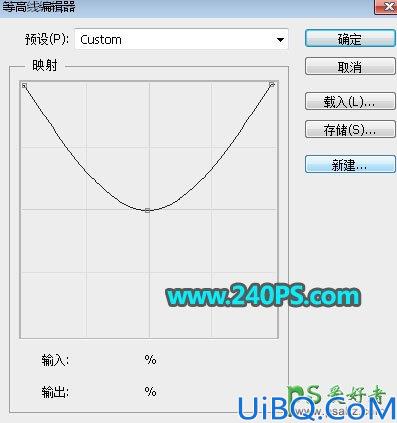
Task: Load a contour with 载入(L)...
Action: click(x=350, y=102)
